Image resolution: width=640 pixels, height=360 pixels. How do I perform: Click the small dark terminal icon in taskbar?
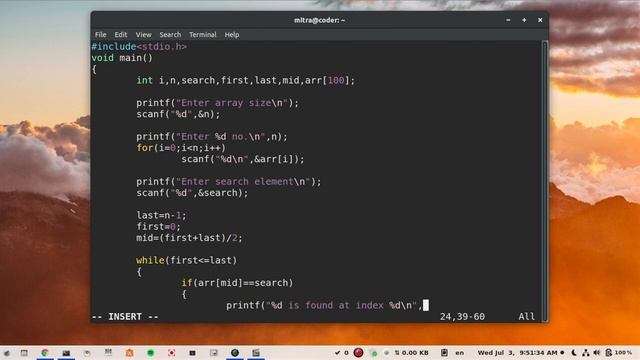[193, 353]
